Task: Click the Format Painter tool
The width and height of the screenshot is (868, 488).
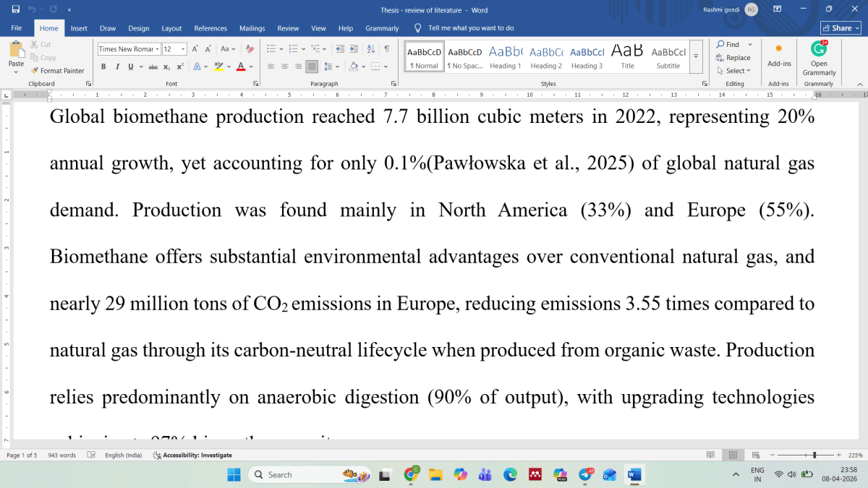Action: point(57,71)
